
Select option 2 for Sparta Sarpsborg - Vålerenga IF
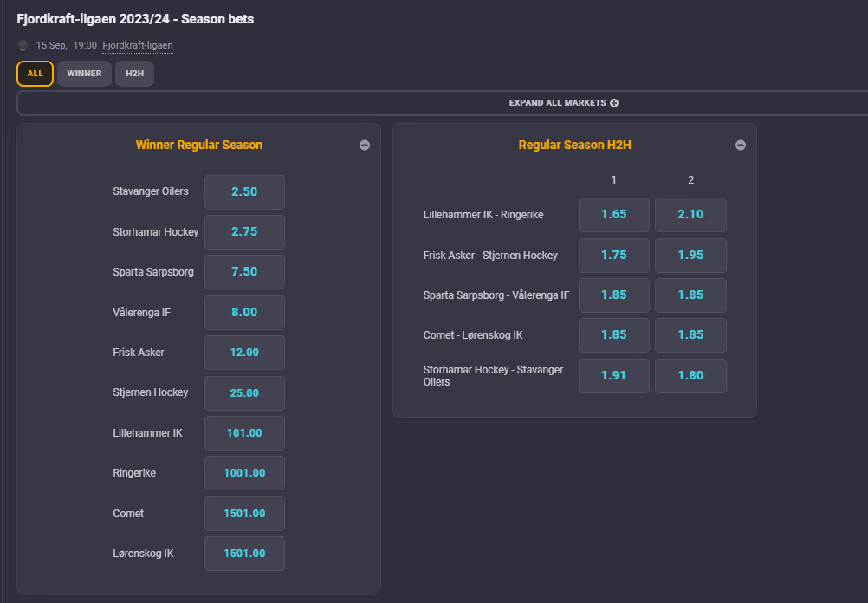click(690, 295)
